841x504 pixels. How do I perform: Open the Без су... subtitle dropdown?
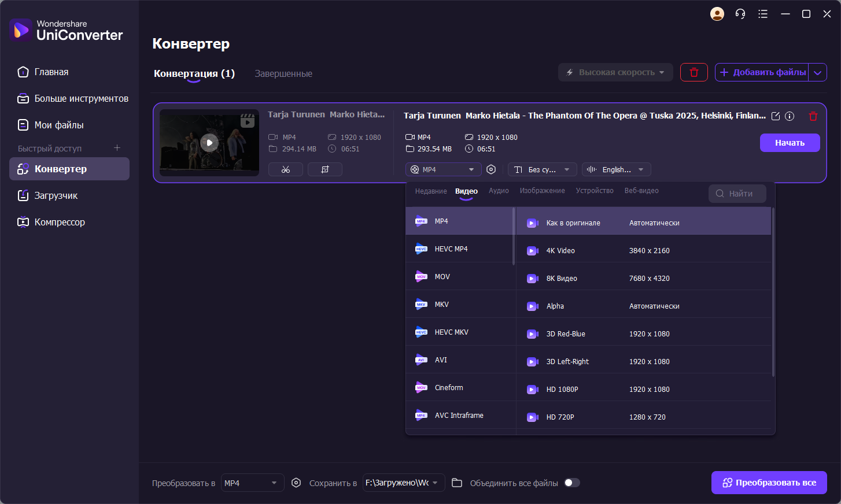pos(542,169)
